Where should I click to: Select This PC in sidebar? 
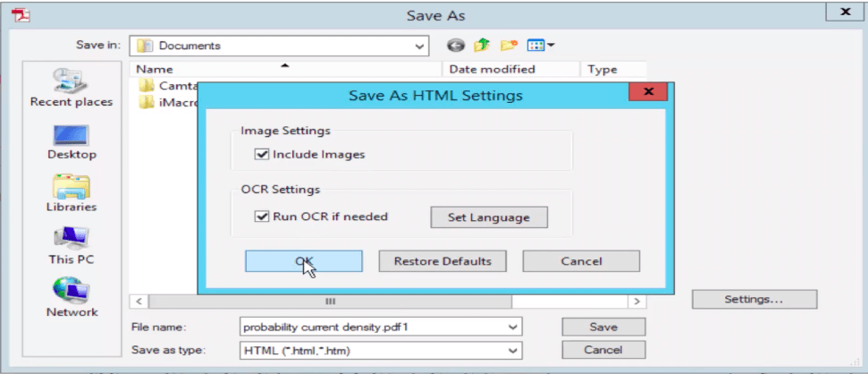pos(72,244)
